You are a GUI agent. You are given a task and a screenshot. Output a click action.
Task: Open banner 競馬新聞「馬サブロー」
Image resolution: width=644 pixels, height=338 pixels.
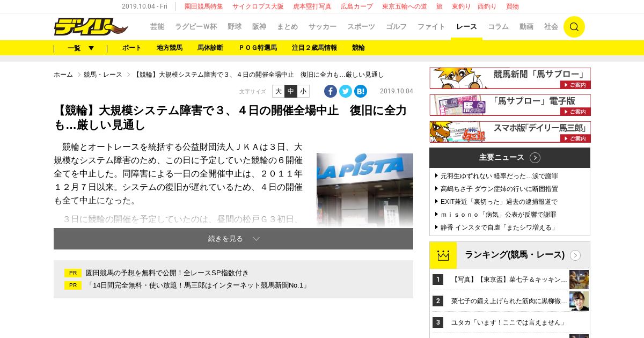click(x=510, y=78)
